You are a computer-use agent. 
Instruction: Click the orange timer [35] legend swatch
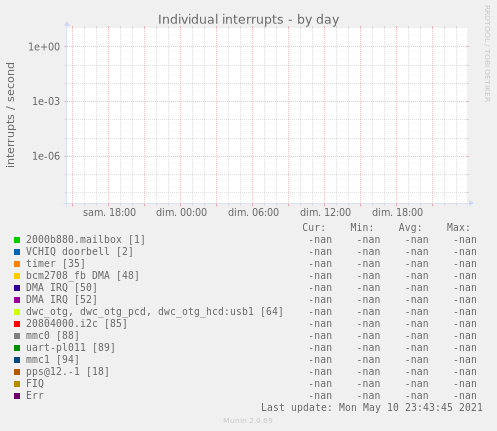tap(17, 264)
